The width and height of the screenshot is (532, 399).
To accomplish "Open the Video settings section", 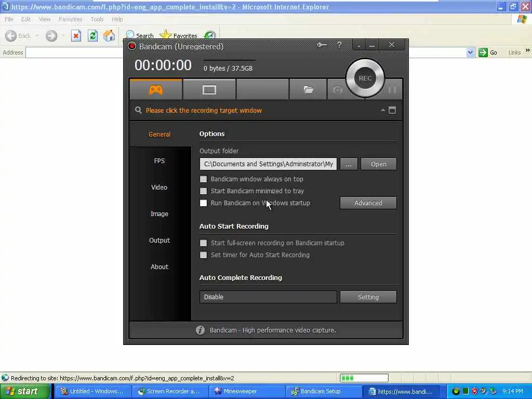I will click(x=159, y=187).
